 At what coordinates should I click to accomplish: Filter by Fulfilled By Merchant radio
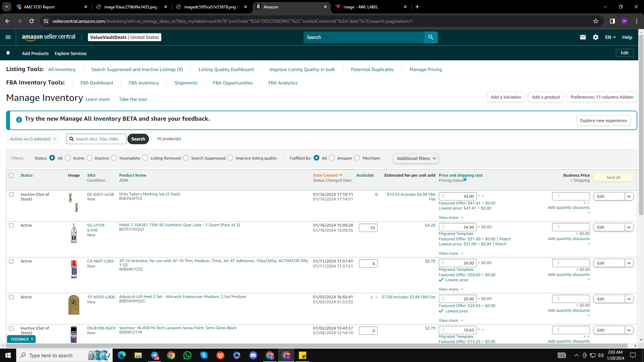[357, 158]
